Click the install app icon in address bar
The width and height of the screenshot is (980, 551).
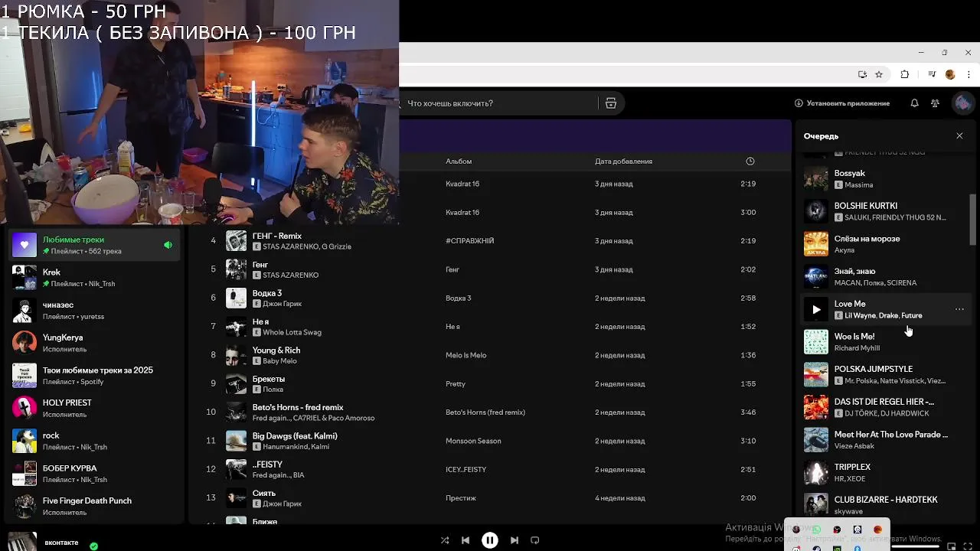click(862, 74)
